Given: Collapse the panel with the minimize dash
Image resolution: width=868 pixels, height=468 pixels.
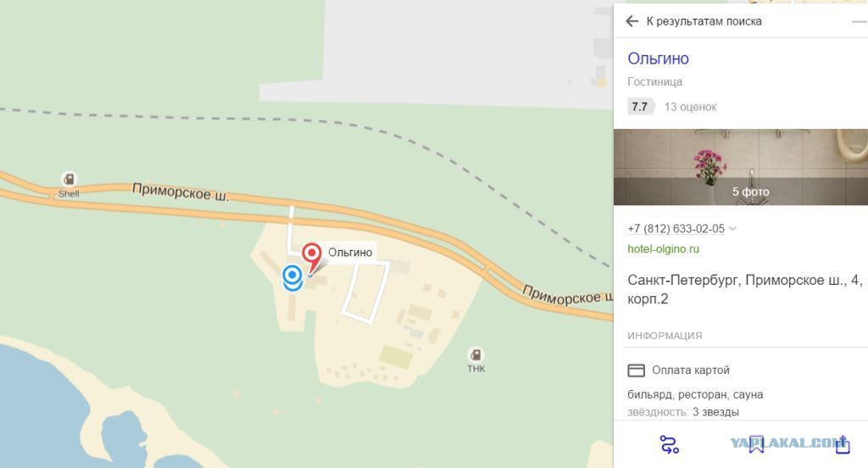Looking at the screenshot, I should pos(860,21).
